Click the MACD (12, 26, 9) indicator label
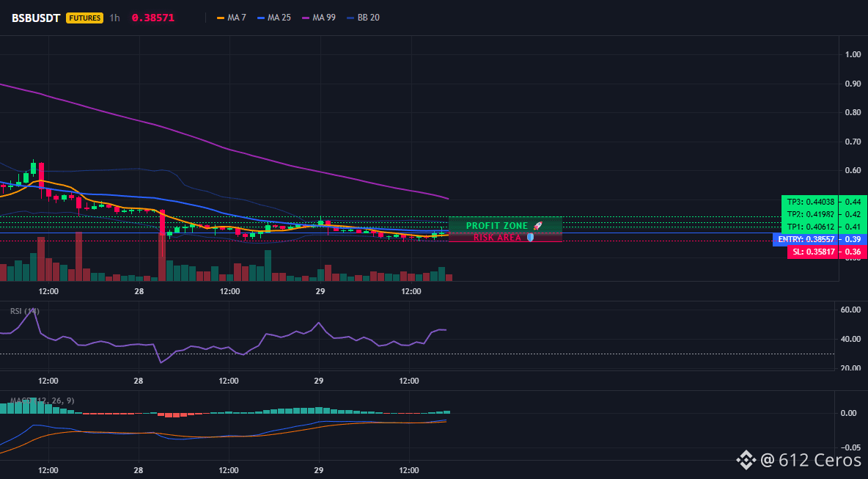The width and height of the screenshot is (868, 479). coord(42,401)
